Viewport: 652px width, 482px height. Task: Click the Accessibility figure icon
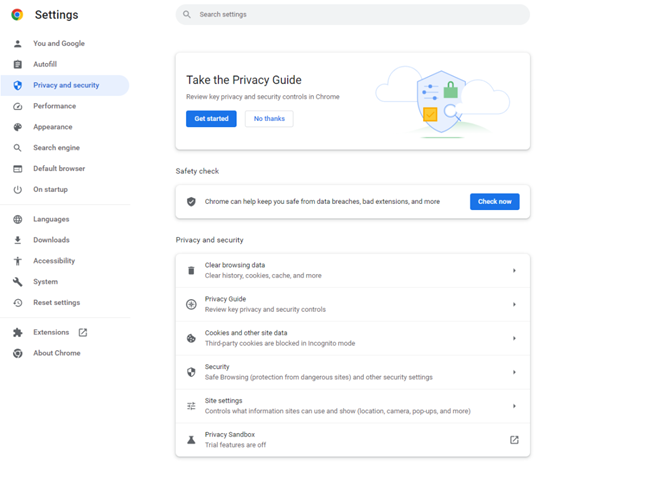tap(17, 261)
